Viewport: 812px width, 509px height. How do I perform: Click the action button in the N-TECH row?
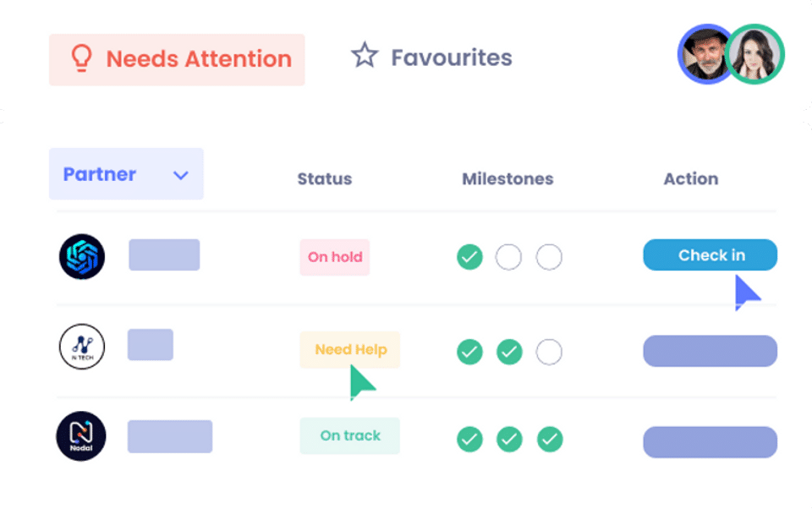[x=710, y=351]
